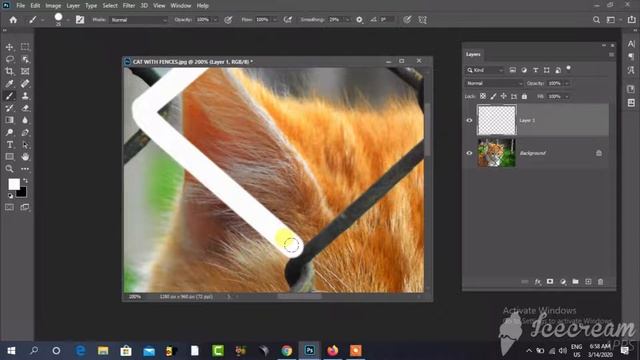Click the share icon in options bar
Image resolution: width=640 pixels, height=360 pixels.
pos(631,20)
